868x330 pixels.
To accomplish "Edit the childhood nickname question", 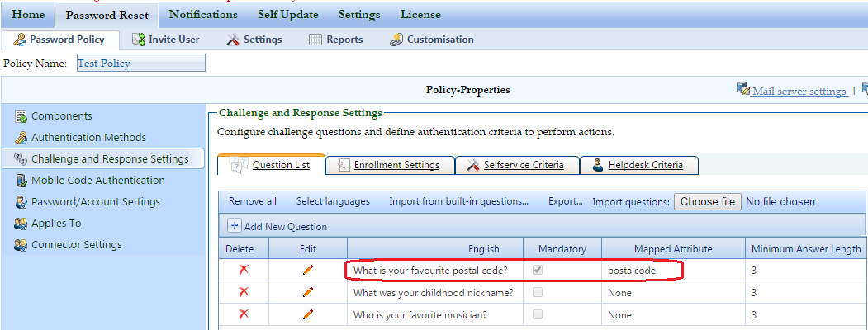I will (x=307, y=292).
